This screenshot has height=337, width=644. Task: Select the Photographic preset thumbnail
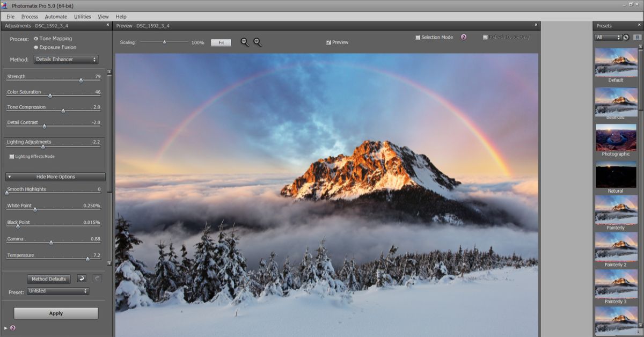(x=616, y=137)
